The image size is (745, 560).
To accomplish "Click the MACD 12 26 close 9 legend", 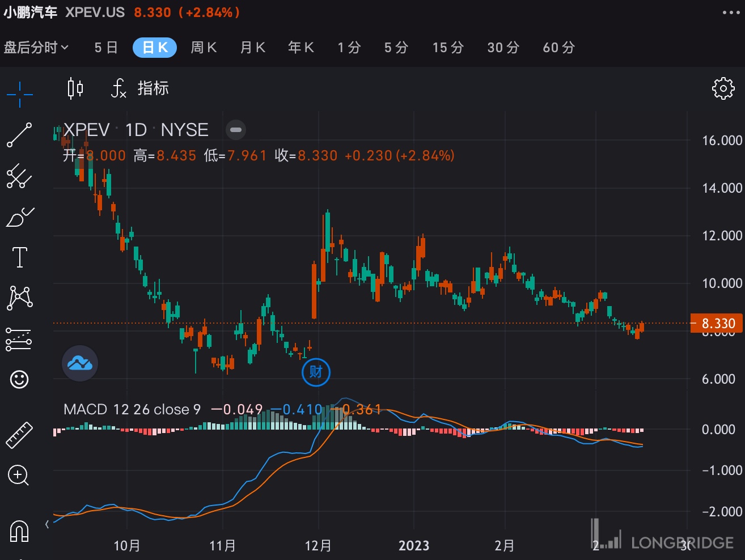I will [132, 409].
